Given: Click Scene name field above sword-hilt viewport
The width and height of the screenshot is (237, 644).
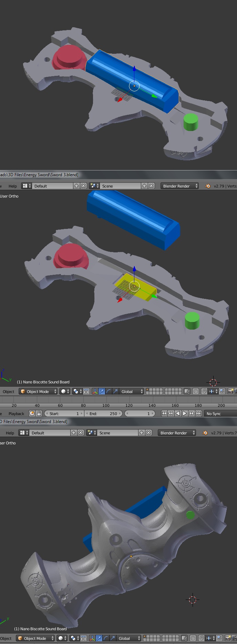Looking at the screenshot, I should (118, 433).
